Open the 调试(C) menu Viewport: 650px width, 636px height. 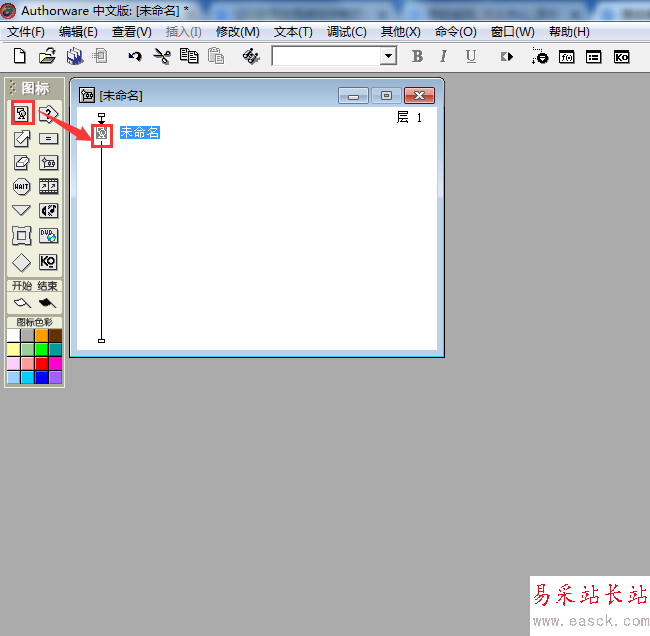tap(347, 32)
